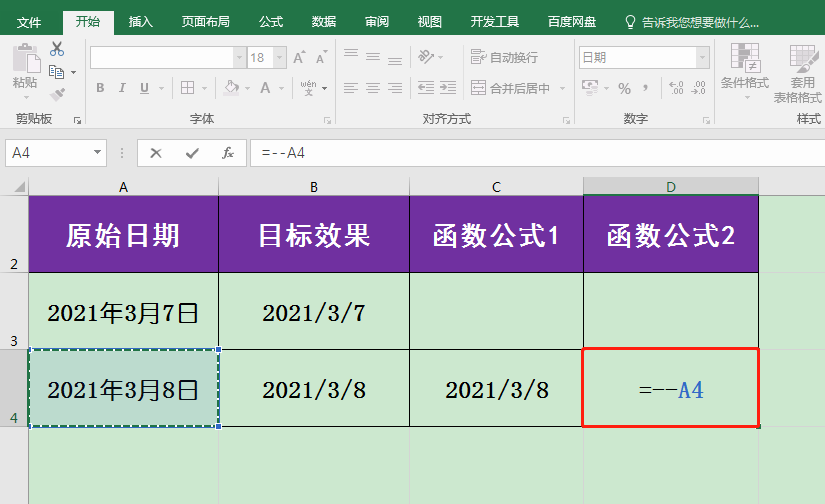
Task: Select column B header
Action: click(314, 187)
